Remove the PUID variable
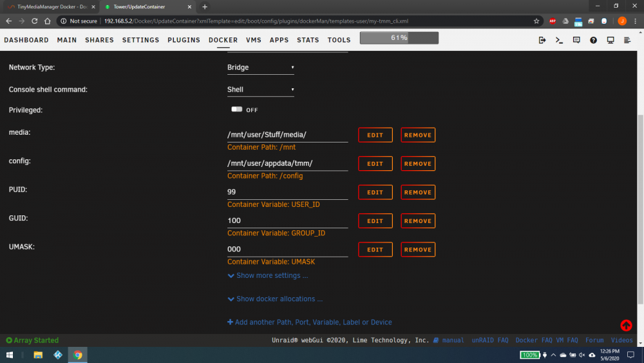The image size is (644, 363). 418,192
